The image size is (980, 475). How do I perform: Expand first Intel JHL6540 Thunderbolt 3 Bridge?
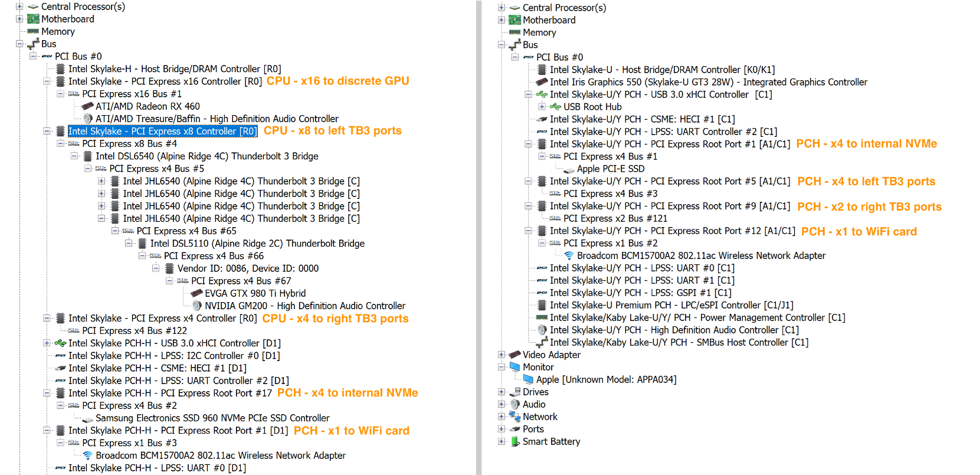(x=101, y=181)
